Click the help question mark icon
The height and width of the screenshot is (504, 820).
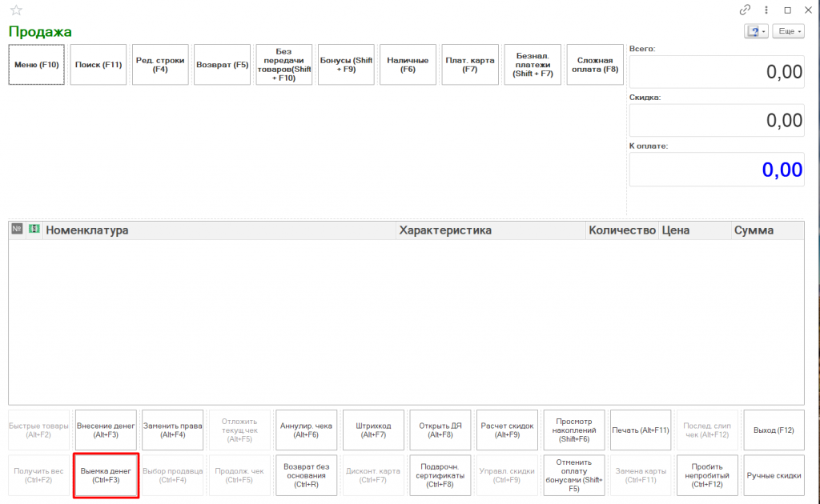753,31
